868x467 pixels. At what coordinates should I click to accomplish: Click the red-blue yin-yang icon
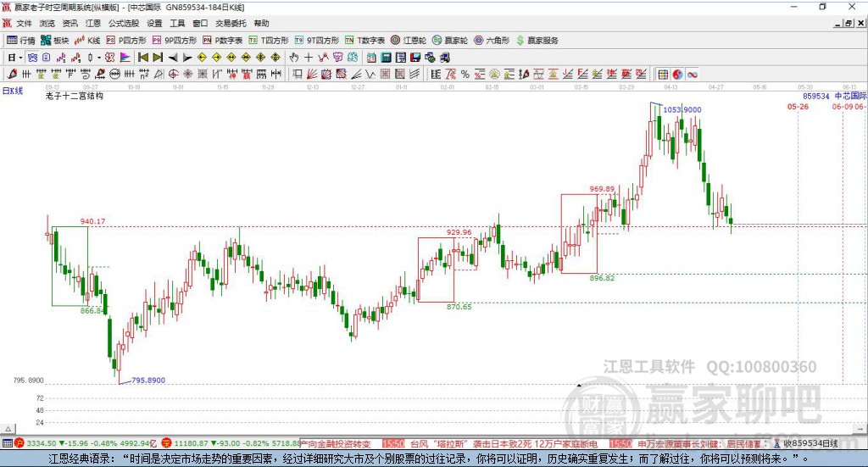[x=677, y=74]
